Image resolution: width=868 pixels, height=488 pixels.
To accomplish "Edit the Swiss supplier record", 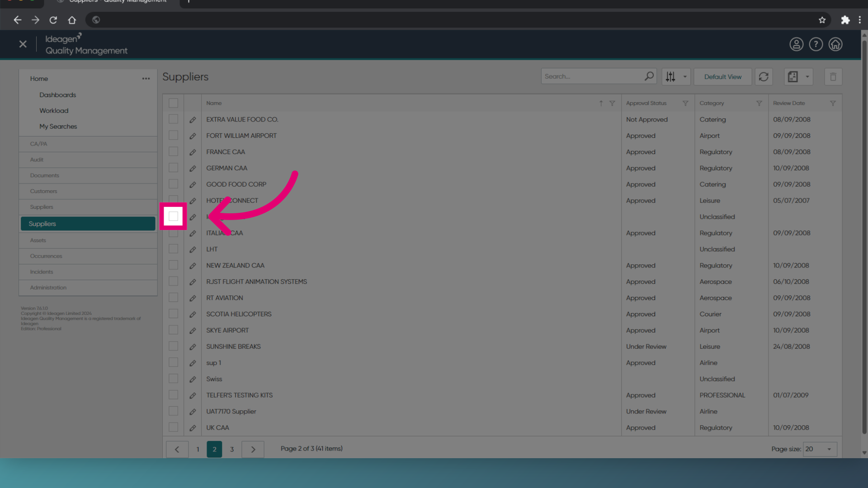I will pos(193,380).
